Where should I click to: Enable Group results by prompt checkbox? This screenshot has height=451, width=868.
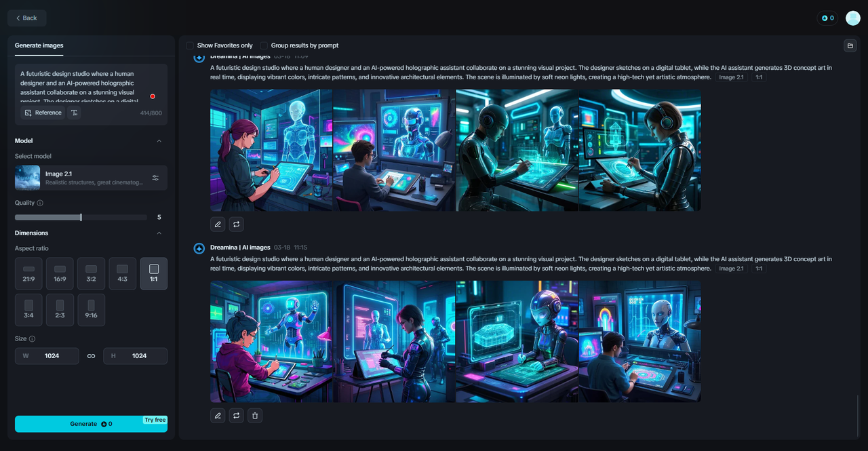point(264,45)
